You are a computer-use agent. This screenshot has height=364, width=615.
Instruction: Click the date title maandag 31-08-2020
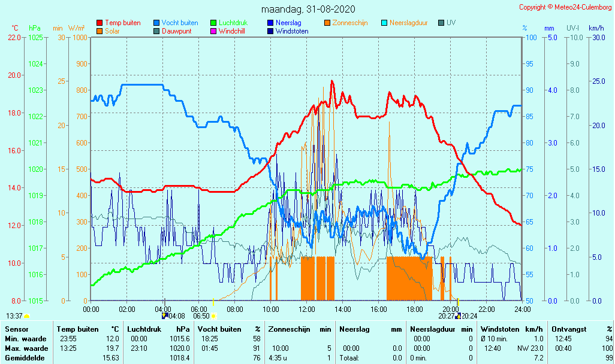[308, 10]
